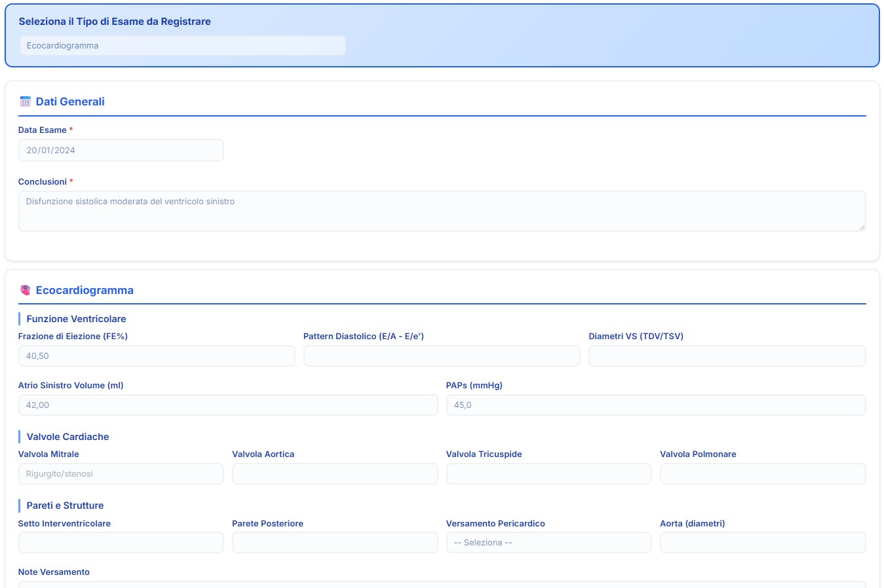Edit the Atrio Sinistro Volume field

tap(228, 405)
